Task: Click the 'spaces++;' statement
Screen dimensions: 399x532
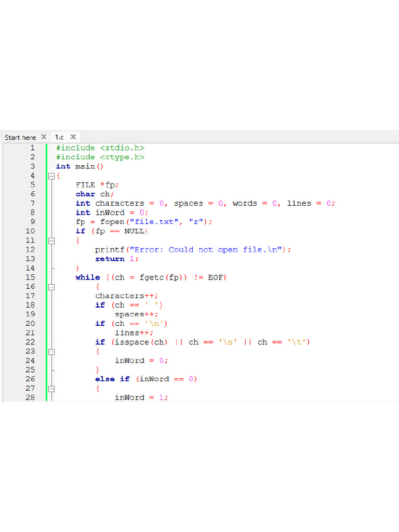Action: [x=137, y=315]
